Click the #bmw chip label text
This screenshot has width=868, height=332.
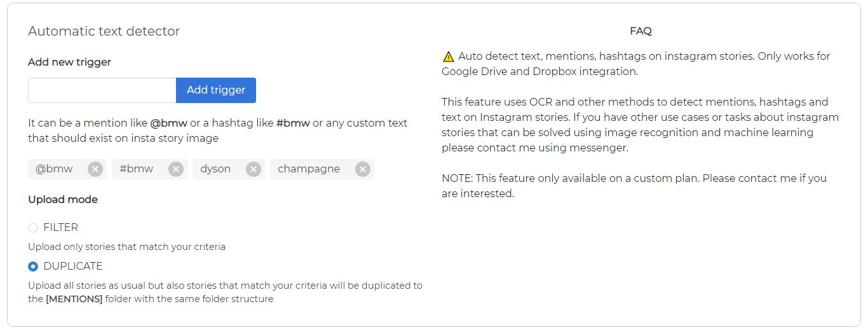pyautogui.click(x=137, y=169)
